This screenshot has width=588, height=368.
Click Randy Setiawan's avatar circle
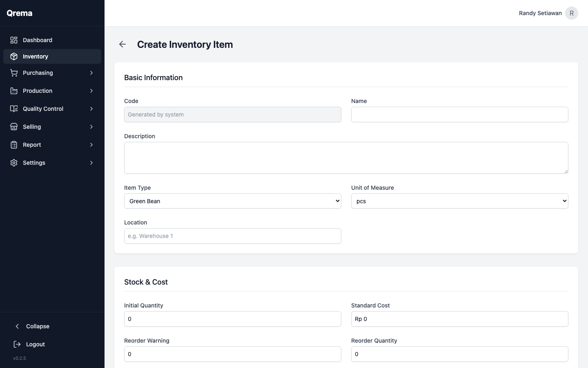tap(571, 13)
